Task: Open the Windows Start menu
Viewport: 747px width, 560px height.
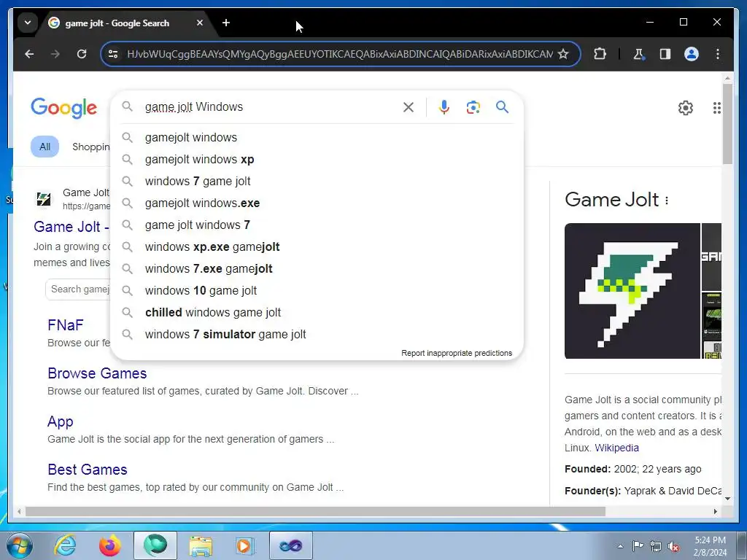Action: coord(20,545)
